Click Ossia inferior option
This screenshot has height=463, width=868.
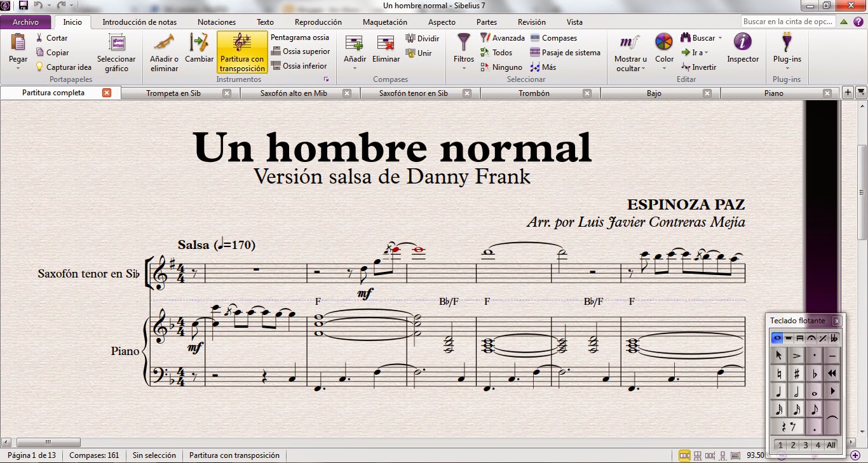tap(299, 65)
